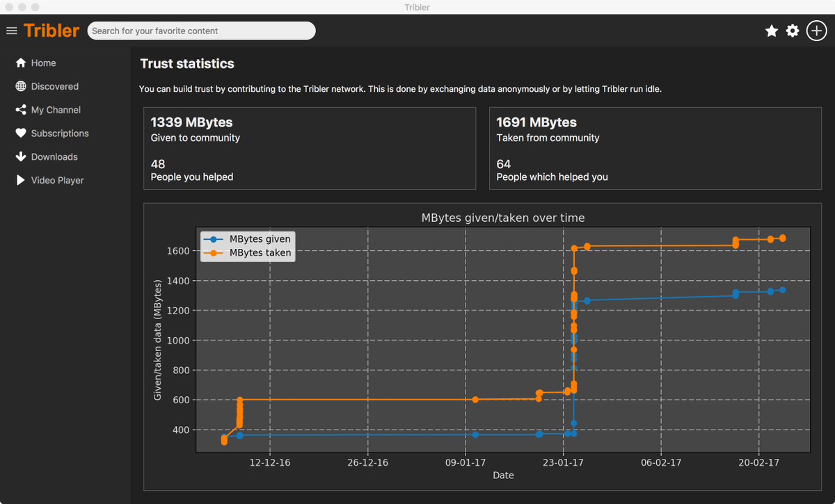
Task: Click the 23-01-17 date axis label
Action: (563, 462)
